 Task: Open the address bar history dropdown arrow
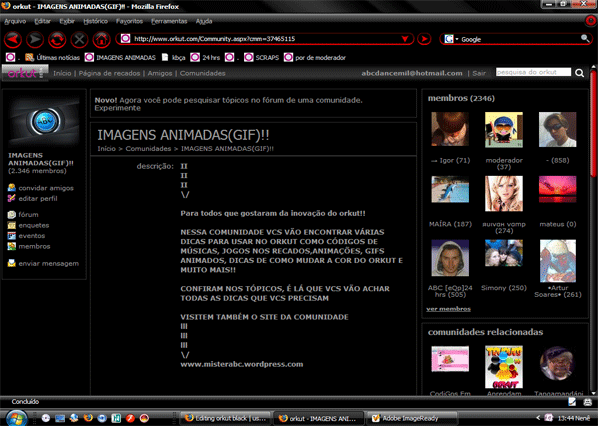tap(405, 39)
